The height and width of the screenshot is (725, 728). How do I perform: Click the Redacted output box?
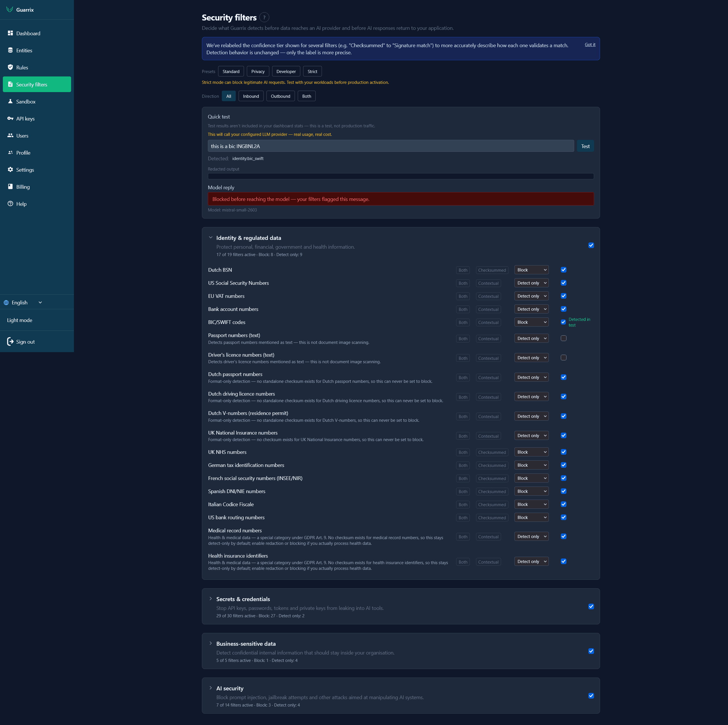401,176
